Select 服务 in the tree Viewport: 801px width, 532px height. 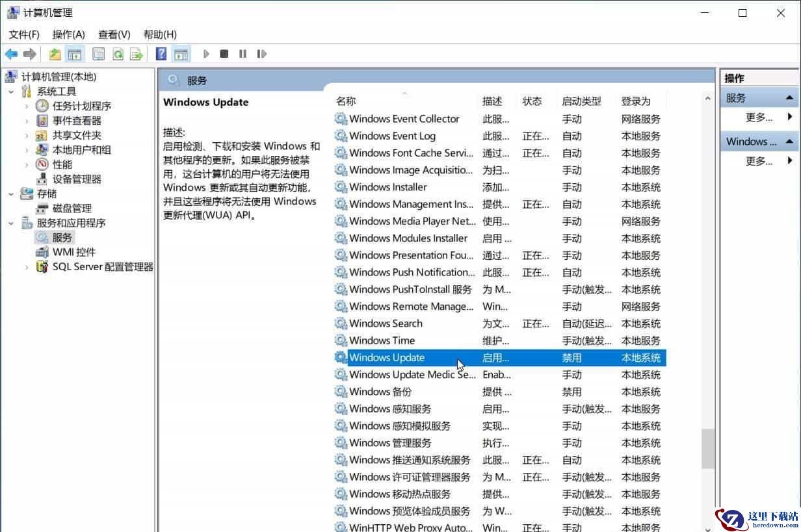point(62,238)
